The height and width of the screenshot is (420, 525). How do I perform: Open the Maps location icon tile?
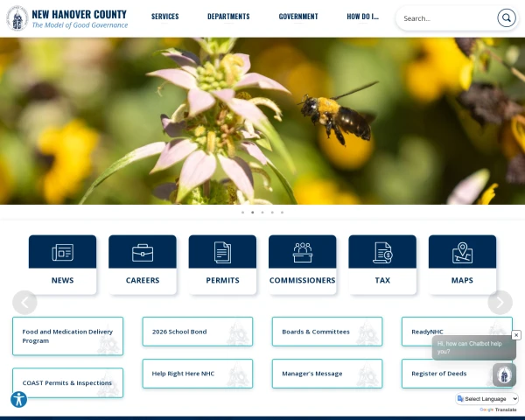(x=462, y=264)
